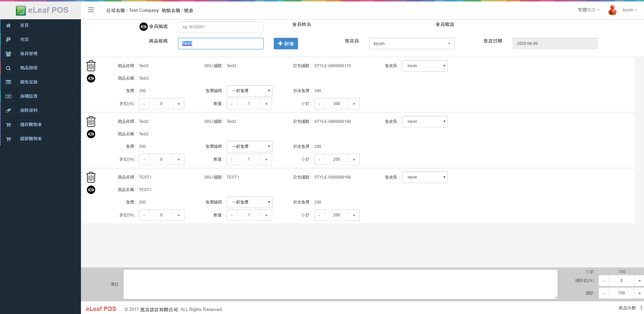Viewport: 644px width, 314px height.
Task: Increase quantity of Test2 item
Action: click(266, 159)
